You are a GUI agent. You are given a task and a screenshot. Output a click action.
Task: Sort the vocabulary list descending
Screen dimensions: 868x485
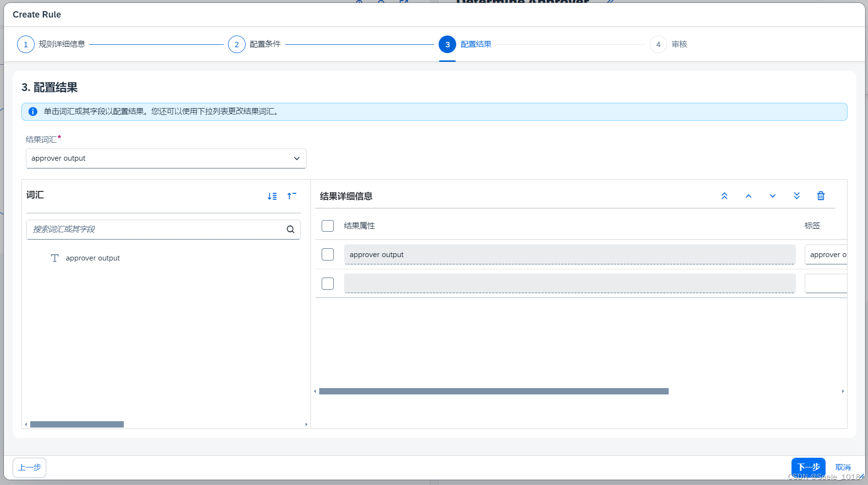[272, 196]
